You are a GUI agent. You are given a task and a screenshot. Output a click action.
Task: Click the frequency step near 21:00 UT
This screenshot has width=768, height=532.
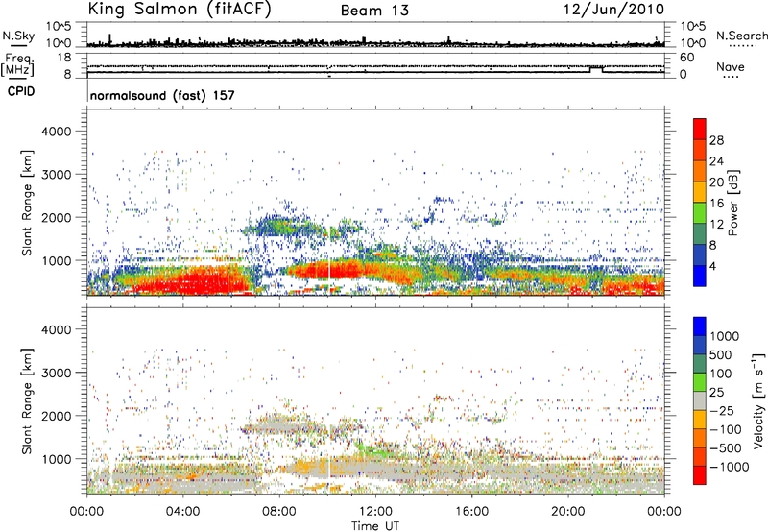point(596,69)
